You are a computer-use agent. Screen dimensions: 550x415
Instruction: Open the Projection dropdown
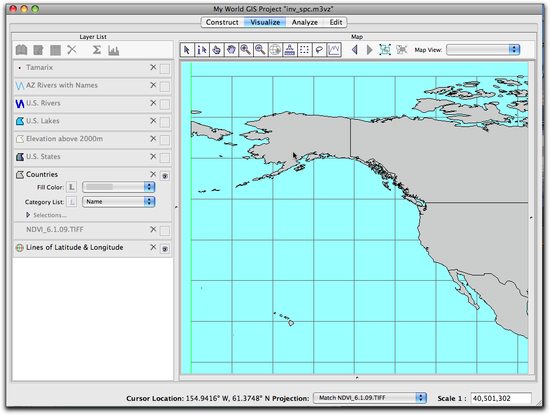pyautogui.click(x=370, y=398)
